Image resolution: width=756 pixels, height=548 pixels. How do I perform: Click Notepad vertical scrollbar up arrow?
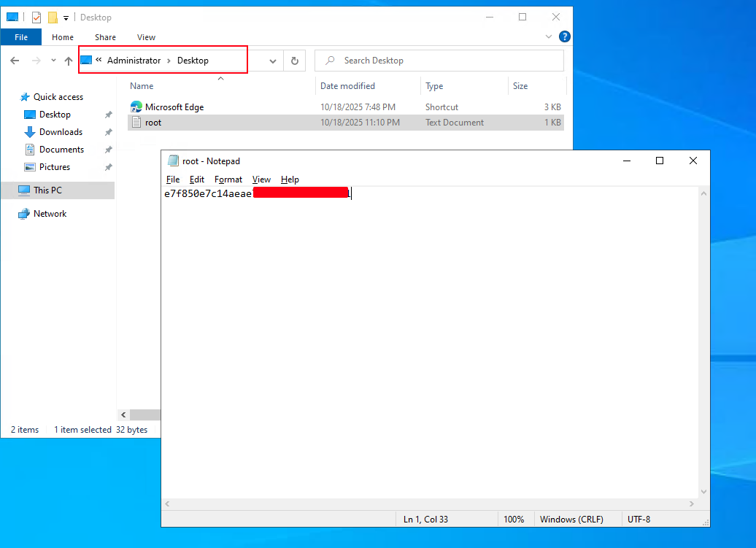click(704, 193)
